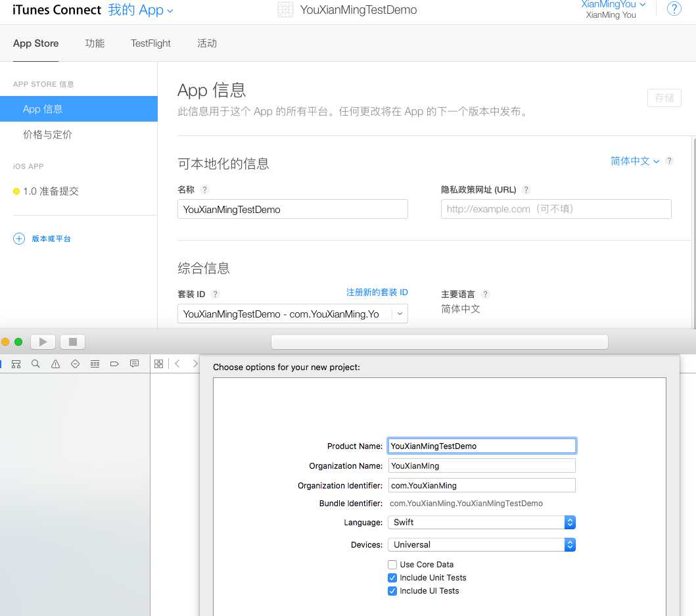Screen dimensions: 696x616
Task: Go back with the Xcode editor left arrow
Action: (x=177, y=364)
